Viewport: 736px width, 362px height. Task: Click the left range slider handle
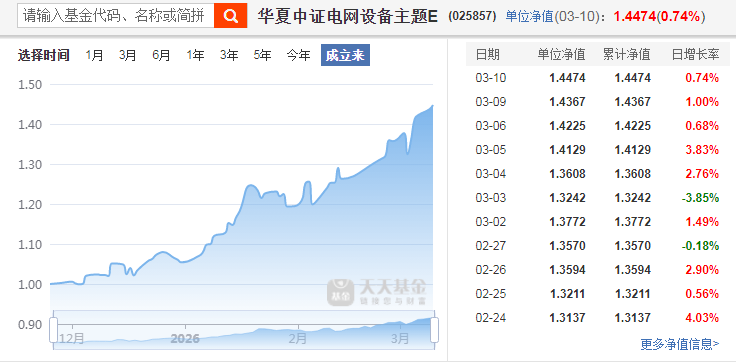(x=54, y=330)
